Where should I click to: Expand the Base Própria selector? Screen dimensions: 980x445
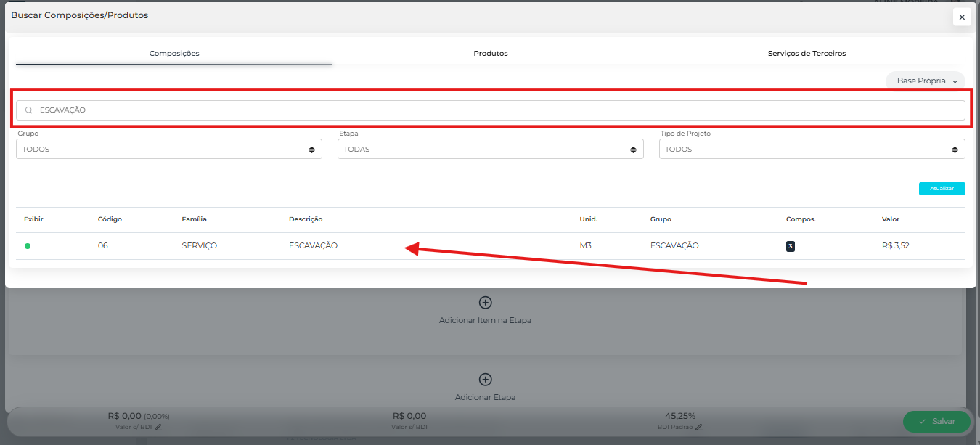[x=926, y=81]
